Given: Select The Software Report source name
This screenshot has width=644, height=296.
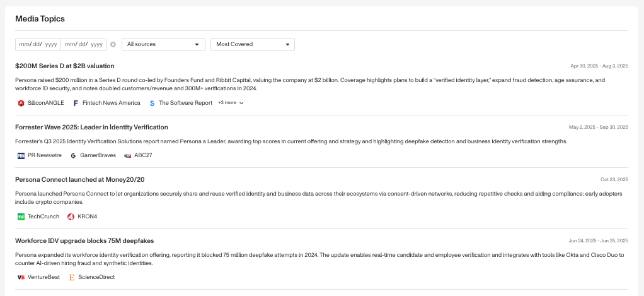Looking at the screenshot, I should [x=186, y=103].
